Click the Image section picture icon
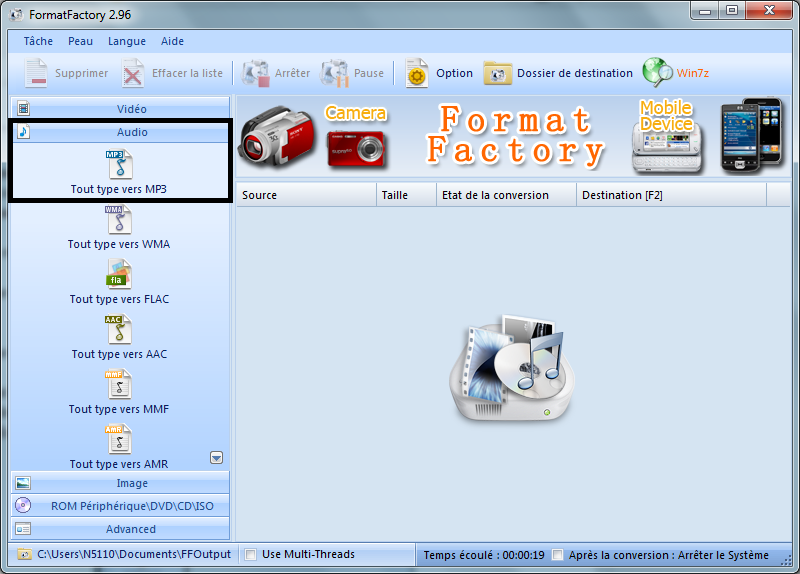Viewport: 800px width, 574px height. [x=23, y=483]
